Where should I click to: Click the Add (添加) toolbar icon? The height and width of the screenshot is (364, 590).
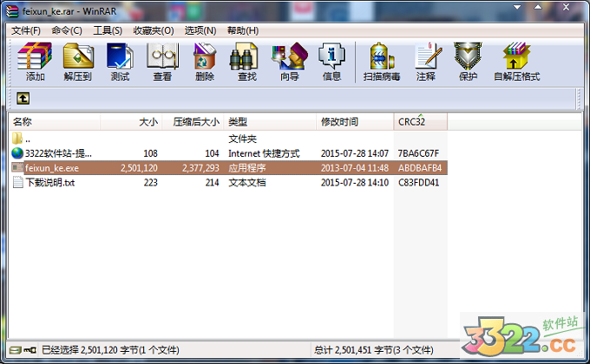click(35, 56)
